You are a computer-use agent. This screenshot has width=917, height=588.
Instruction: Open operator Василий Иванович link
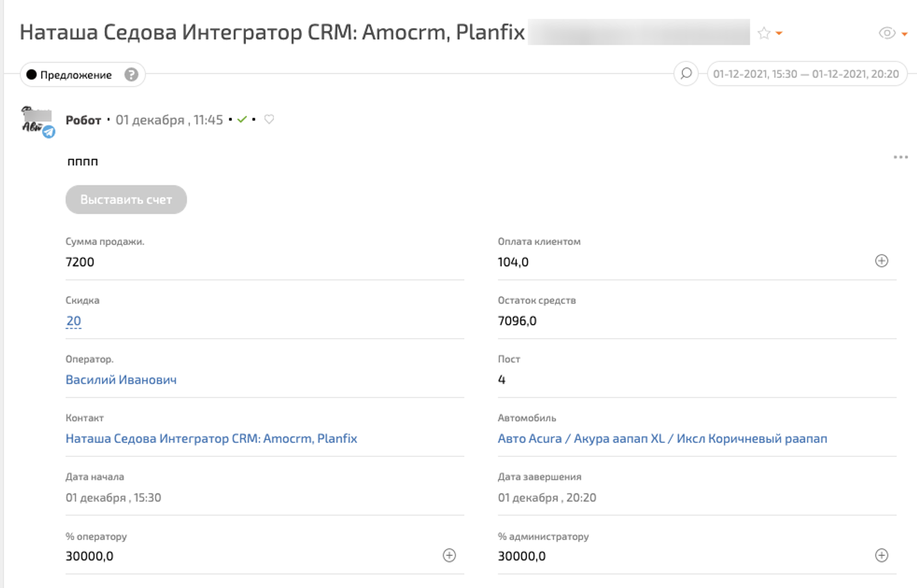pyautogui.click(x=121, y=380)
